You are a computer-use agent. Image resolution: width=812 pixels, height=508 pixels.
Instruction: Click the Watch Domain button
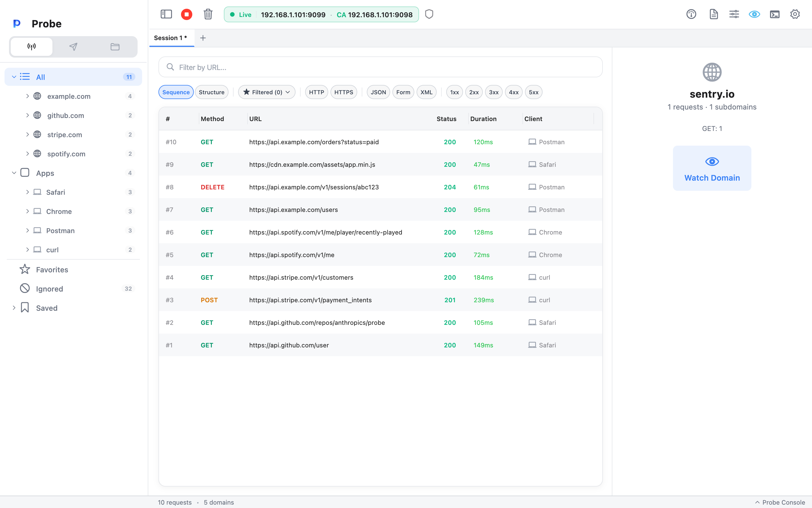pyautogui.click(x=712, y=168)
